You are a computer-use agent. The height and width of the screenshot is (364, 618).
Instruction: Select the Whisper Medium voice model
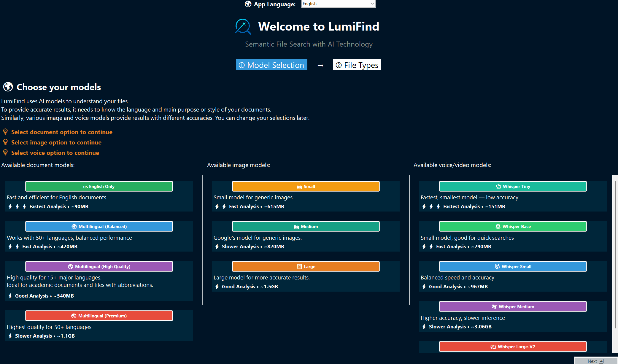tap(513, 306)
